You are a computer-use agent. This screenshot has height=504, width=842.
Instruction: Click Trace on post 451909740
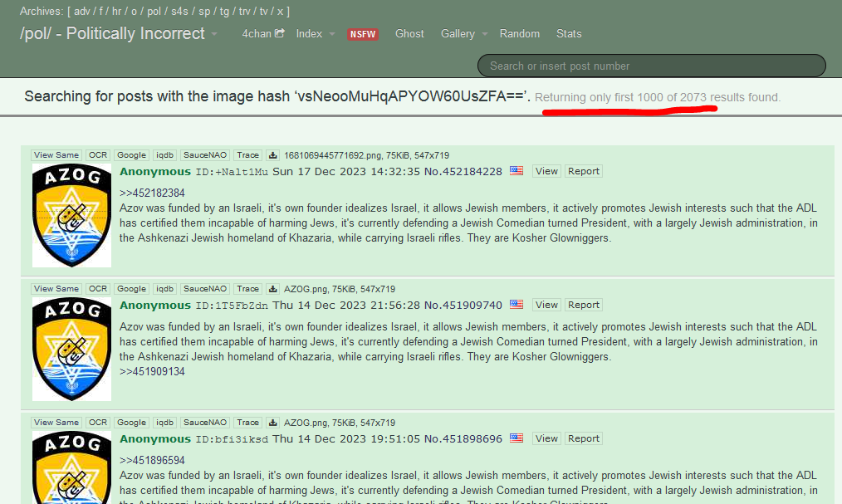(248, 289)
